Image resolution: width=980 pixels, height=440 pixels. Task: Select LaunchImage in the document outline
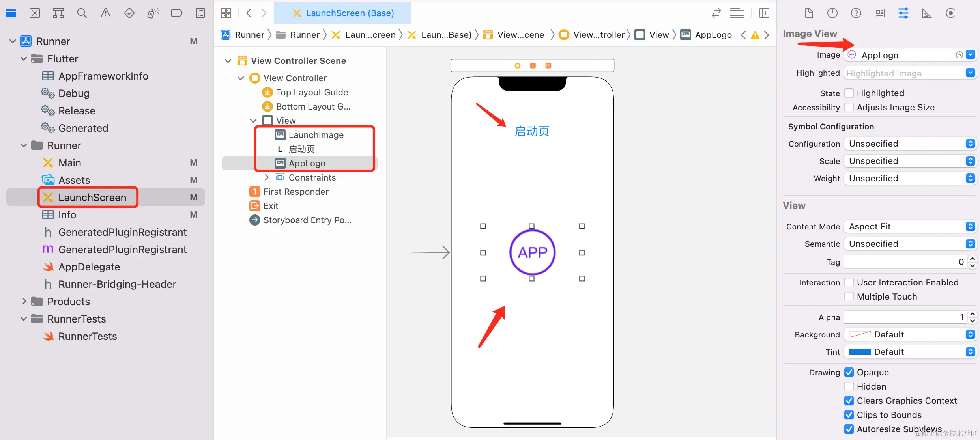click(316, 135)
